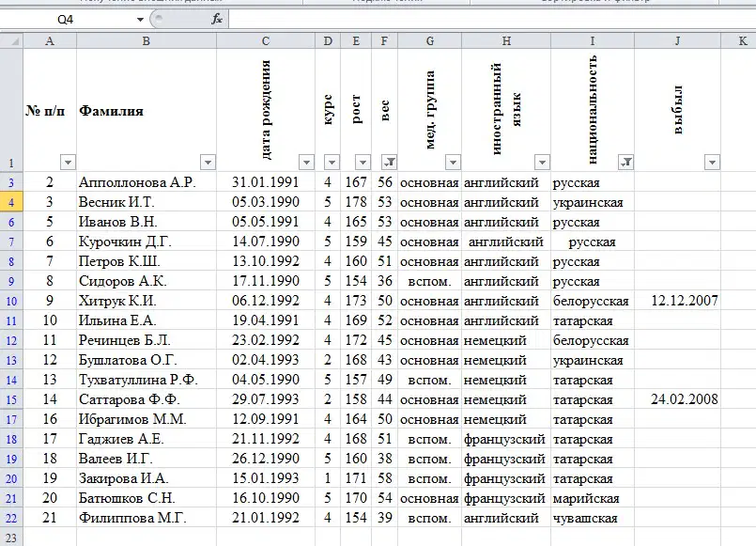
Task: Click cell Ильина Е.А.
Action: click(x=147, y=320)
